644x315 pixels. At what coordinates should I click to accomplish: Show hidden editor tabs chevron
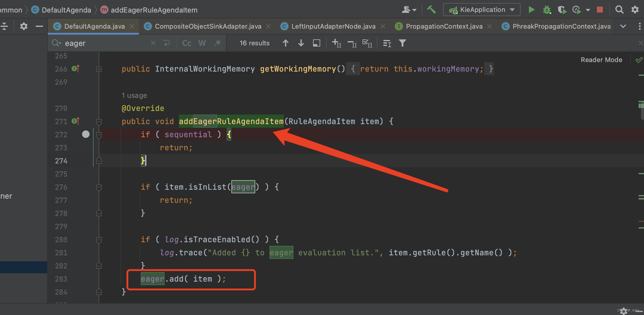click(623, 26)
